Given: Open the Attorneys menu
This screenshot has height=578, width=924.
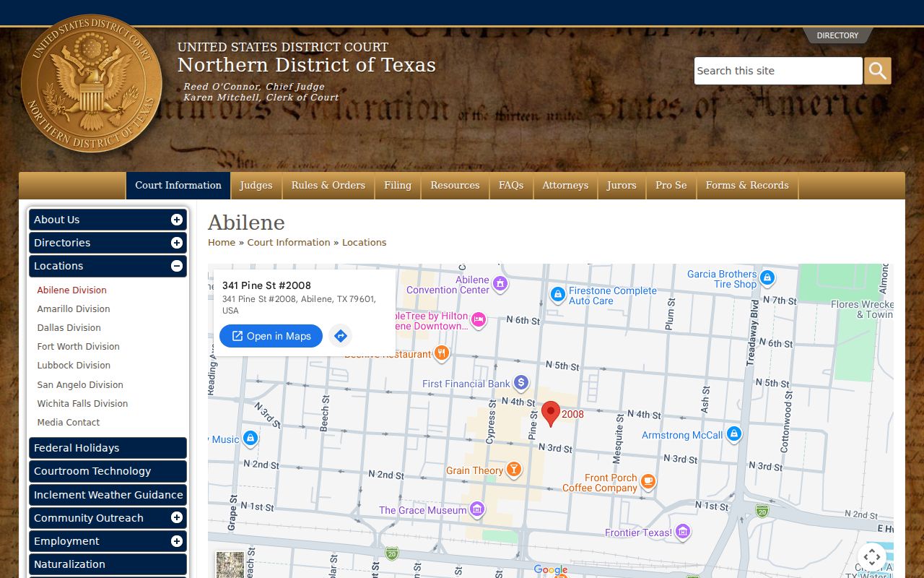Looking at the screenshot, I should [565, 186].
